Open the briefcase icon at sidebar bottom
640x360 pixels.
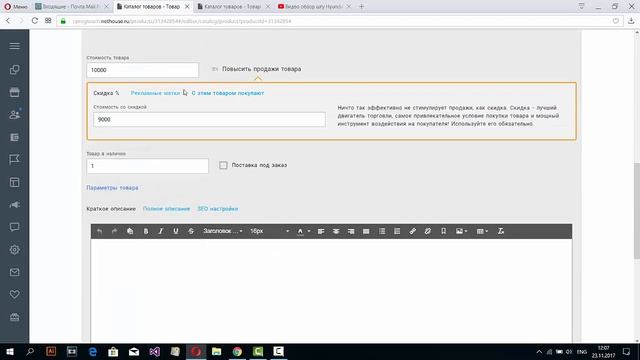coord(15,317)
